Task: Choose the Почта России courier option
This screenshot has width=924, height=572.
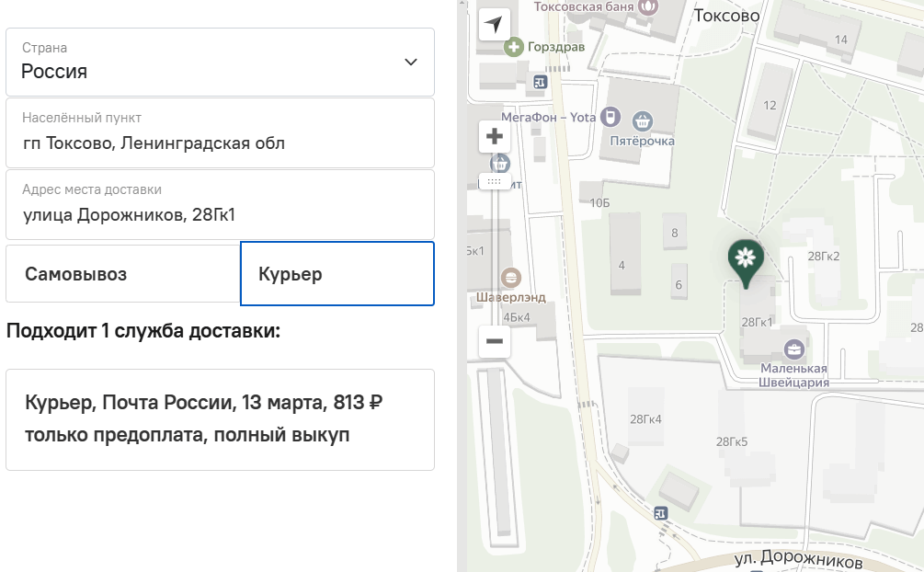Action: [x=220, y=419]
